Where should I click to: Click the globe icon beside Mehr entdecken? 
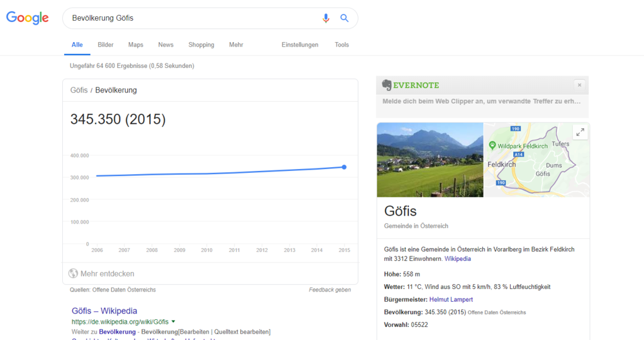(x=73, y=273)
